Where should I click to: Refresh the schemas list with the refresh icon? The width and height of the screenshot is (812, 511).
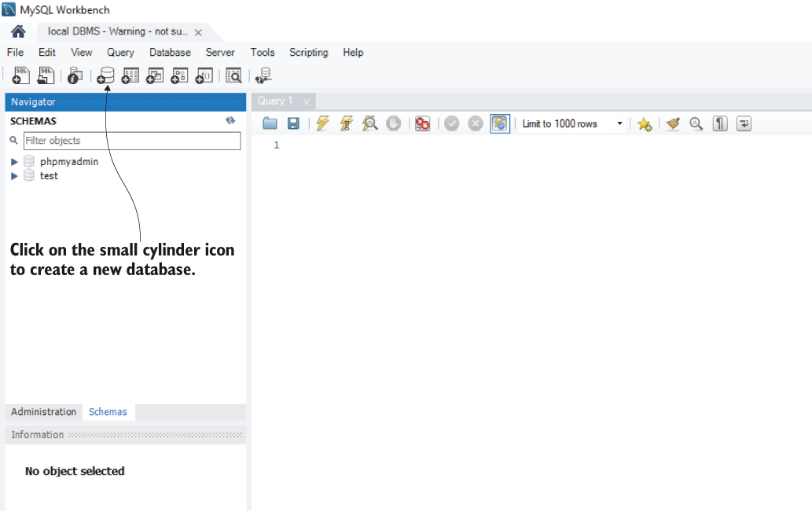(230, 121)
